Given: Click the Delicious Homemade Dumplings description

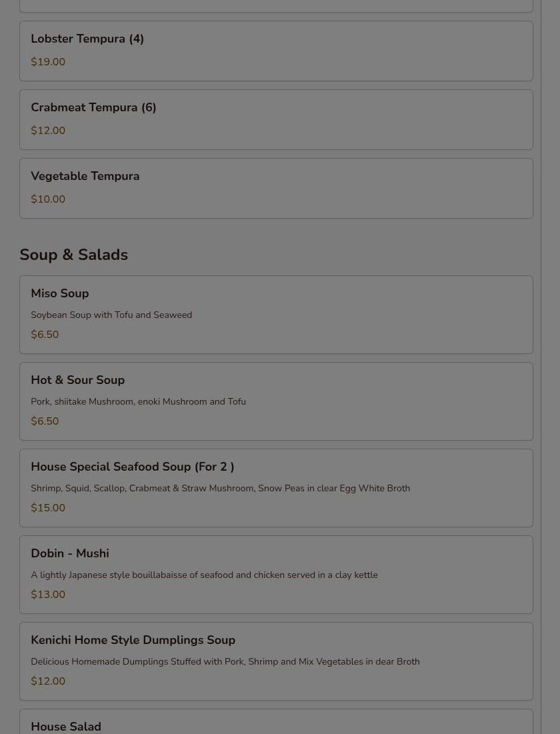Looking at the screenshot, I should click(225, 661).
